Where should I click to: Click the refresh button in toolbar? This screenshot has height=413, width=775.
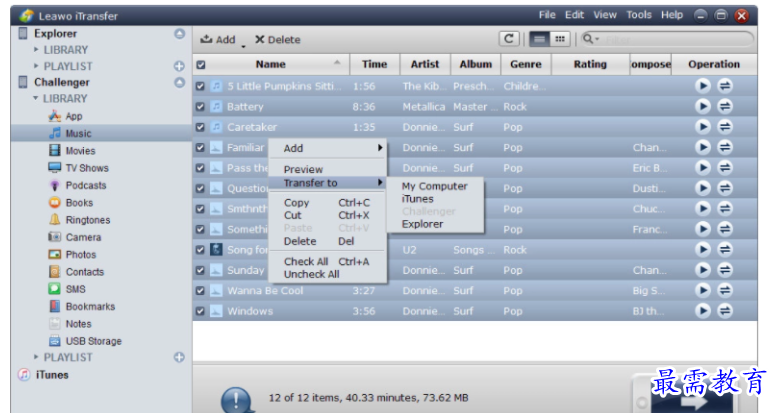509,39
